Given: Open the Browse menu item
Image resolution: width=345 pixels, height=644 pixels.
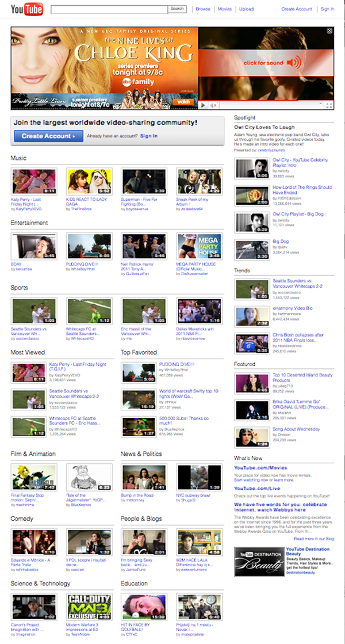Looking at the screenshot, I should pos(203,9).
